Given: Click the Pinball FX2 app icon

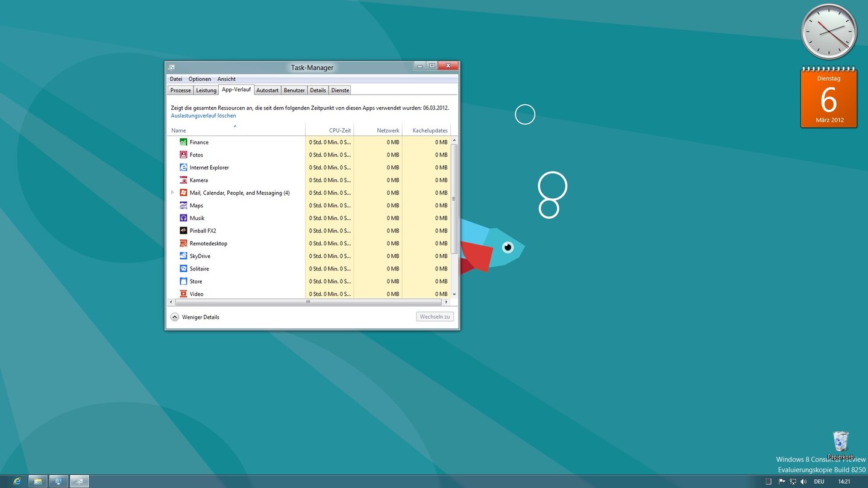Looking at the screenshot, I should coord(183,231).
